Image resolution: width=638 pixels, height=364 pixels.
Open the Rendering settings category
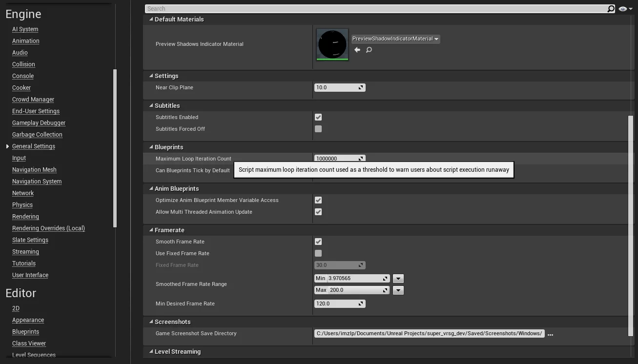25,217
